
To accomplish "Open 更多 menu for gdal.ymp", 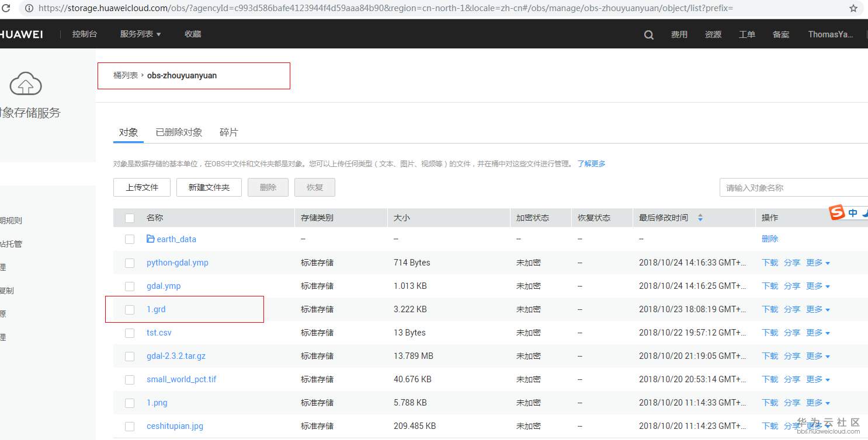I will (x=818, y=286).
